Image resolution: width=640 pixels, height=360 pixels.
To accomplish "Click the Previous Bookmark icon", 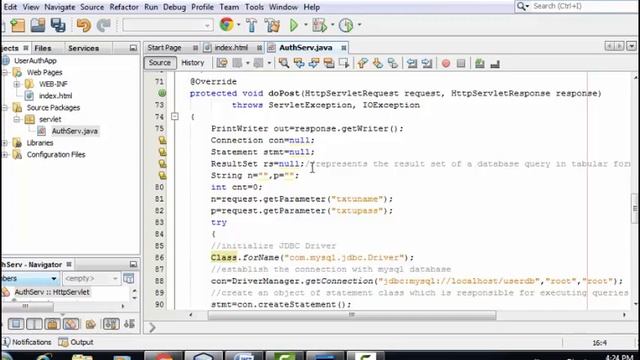I will pyautogui.click(x=362, y=63).
